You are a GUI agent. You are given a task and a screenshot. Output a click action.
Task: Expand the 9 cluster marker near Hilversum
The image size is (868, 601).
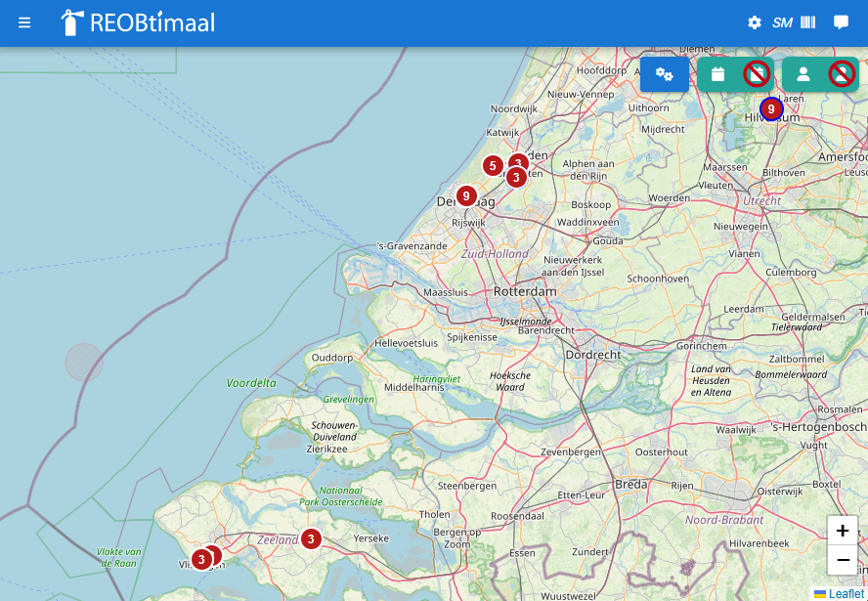(x=771, y=108)
